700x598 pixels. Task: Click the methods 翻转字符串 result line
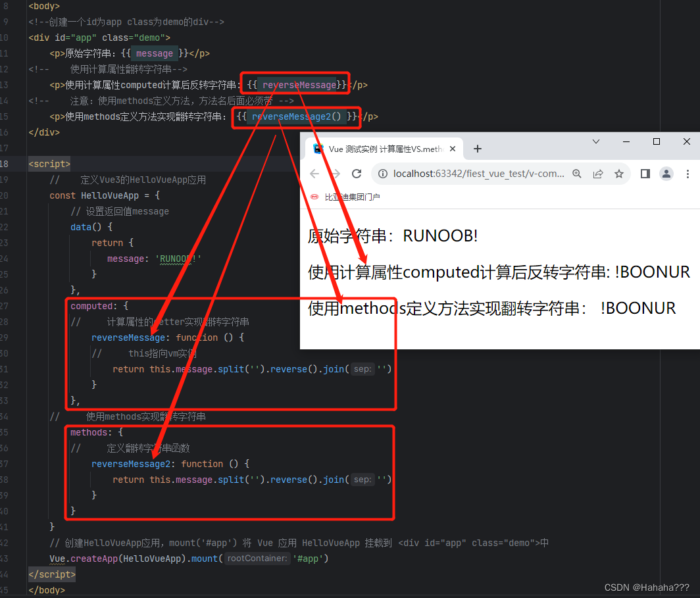(x=491, y=308)
